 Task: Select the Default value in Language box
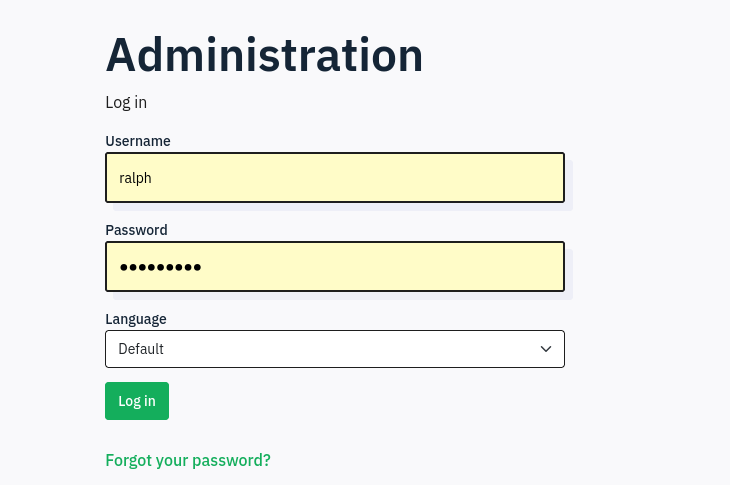(141, 349)
